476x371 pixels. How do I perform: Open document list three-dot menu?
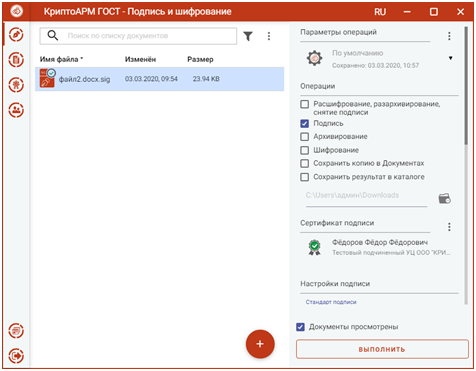coord(269,36)
